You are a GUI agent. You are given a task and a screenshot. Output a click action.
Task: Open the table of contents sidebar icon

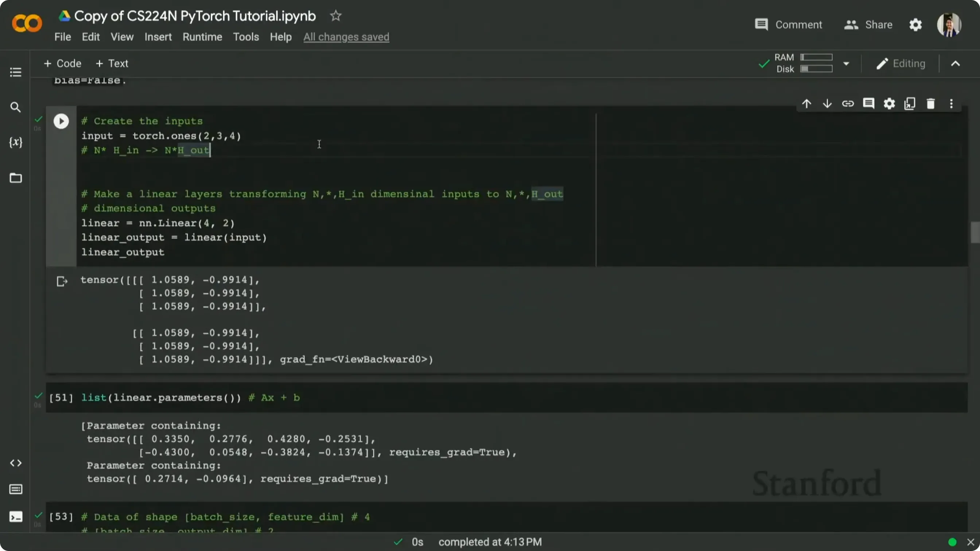(x=16, y=72)
